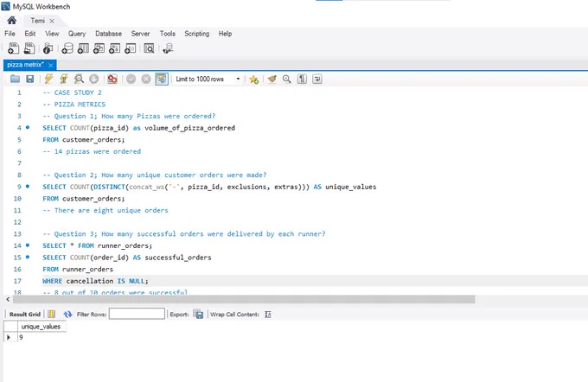Open the object inspector icon
Viewport: 588px width, 382px height.
[48, 48]
